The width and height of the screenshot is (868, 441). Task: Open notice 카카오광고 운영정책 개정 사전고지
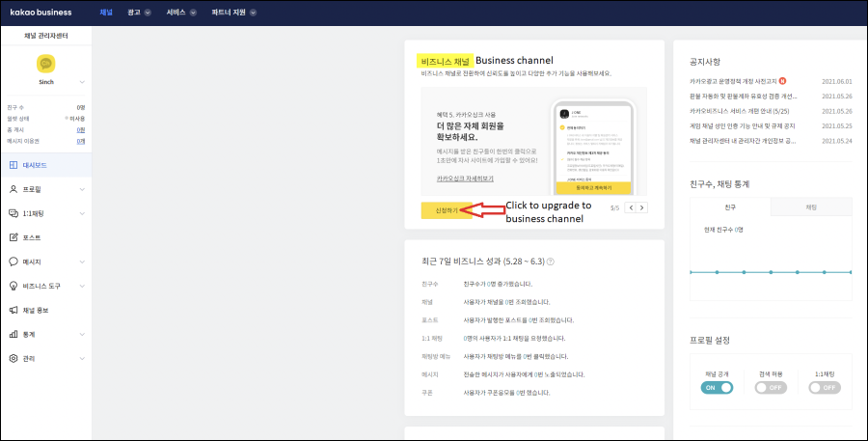[733, 81]
